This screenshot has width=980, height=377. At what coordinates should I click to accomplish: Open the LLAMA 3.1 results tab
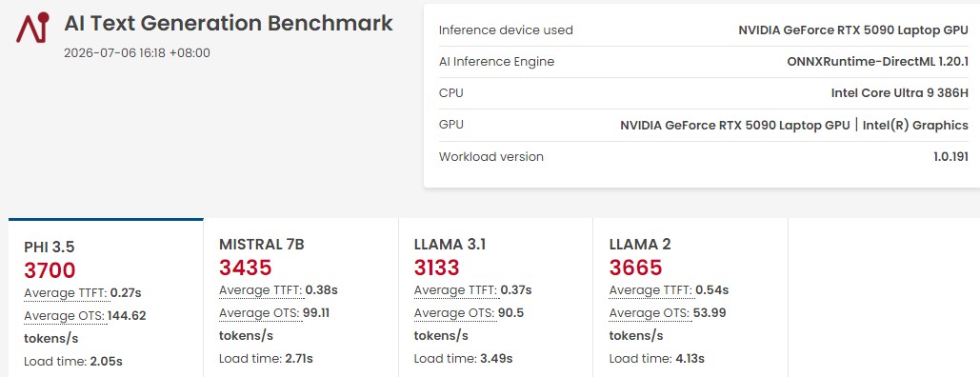[x=495, y=298]
